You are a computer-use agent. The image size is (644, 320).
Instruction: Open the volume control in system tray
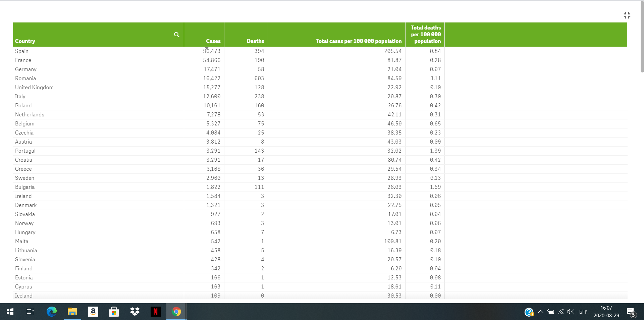point(571,312)
